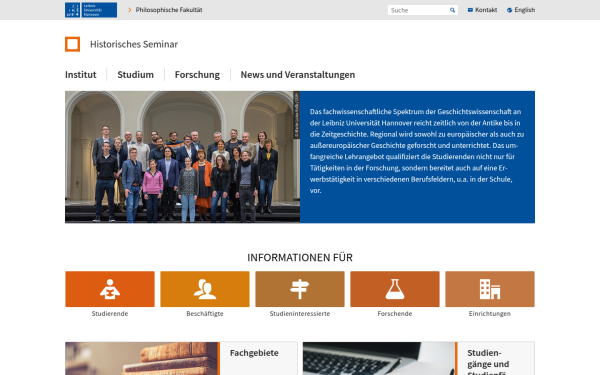Click the staff group photo

182,157
